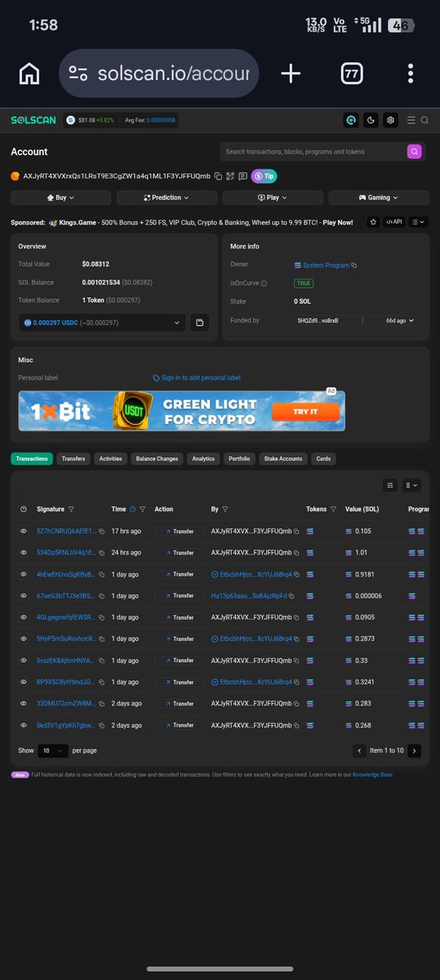Open the browser three-dot menu
Screen dimensions: 440x980
(411, 73)
